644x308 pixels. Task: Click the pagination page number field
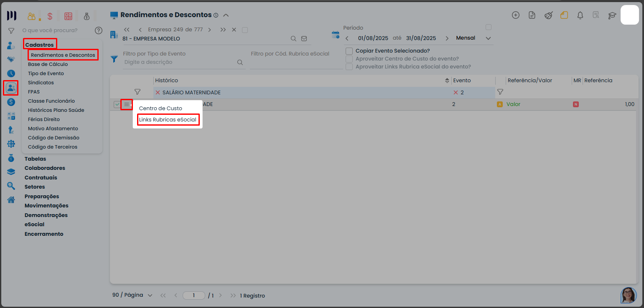click(x=194, y=295)
